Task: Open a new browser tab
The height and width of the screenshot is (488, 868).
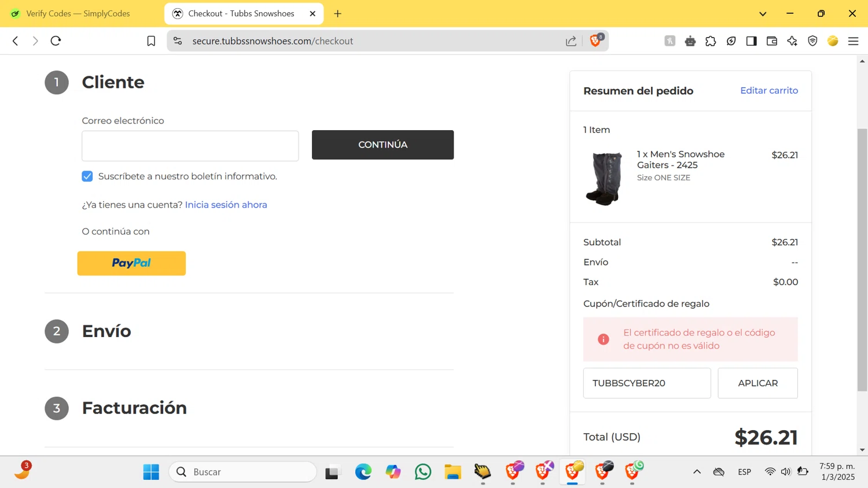Action: 338,13
